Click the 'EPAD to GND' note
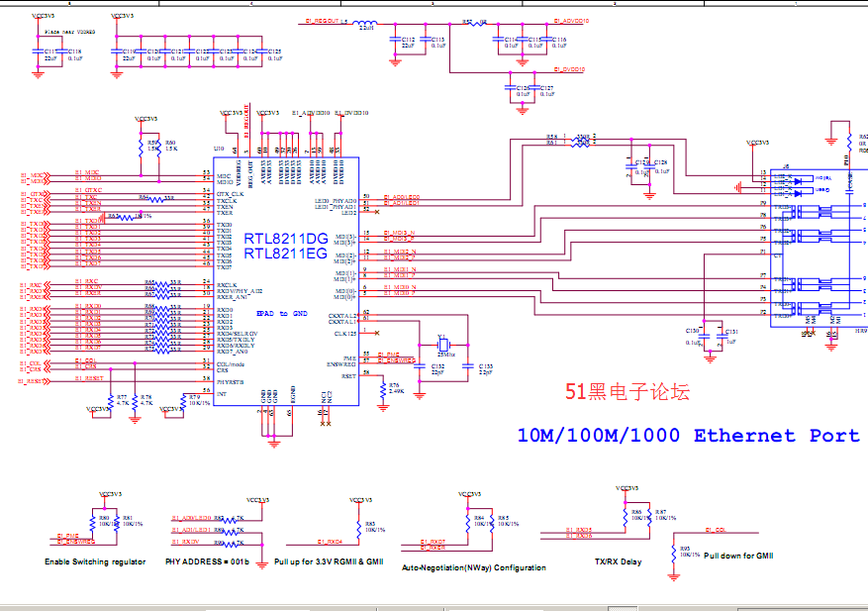Screen dimensions: 868x611 pyautogui.click(x=282, y=314)
